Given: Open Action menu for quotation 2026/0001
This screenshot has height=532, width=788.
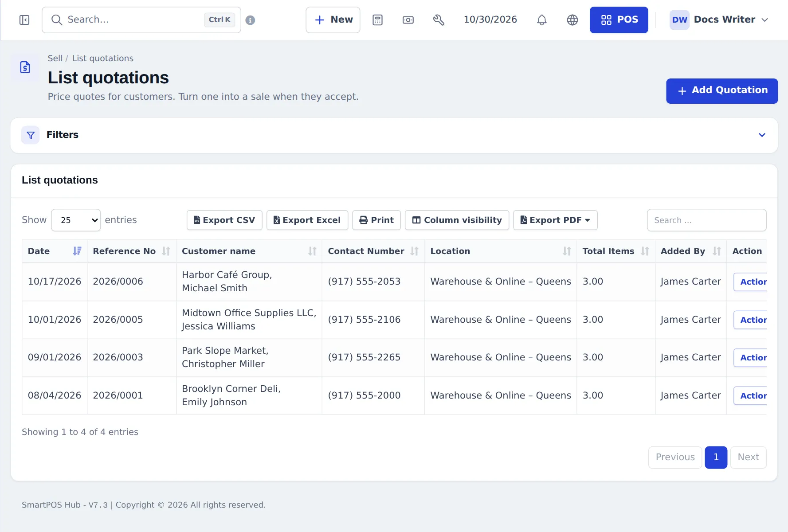Looking at the screenshot, I should click(x=750, y=396).
